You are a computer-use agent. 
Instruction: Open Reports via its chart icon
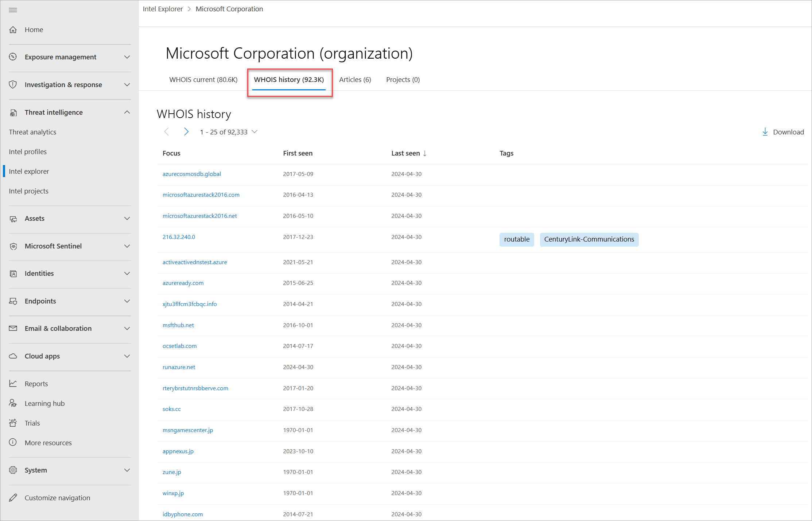pos(13,384)
